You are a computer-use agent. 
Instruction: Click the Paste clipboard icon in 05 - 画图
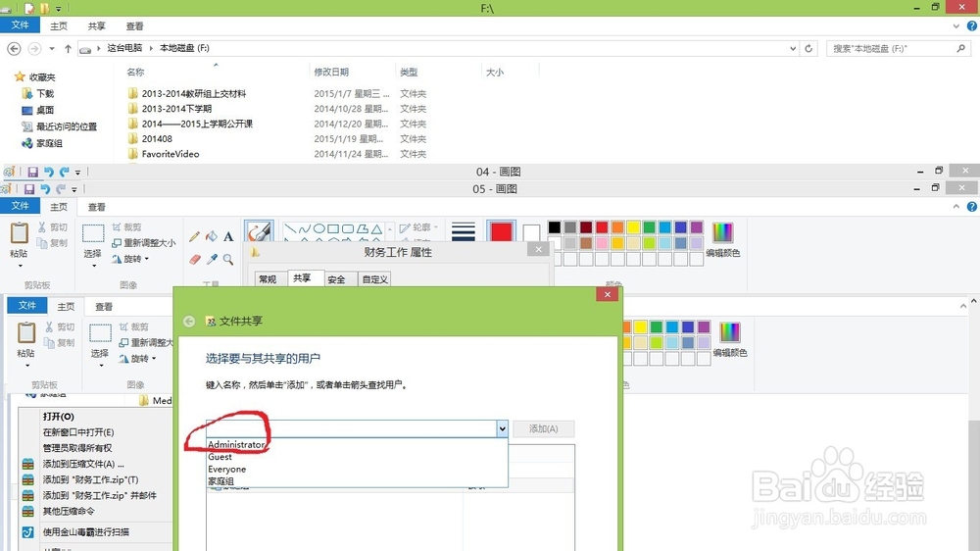tap(19, 232)
